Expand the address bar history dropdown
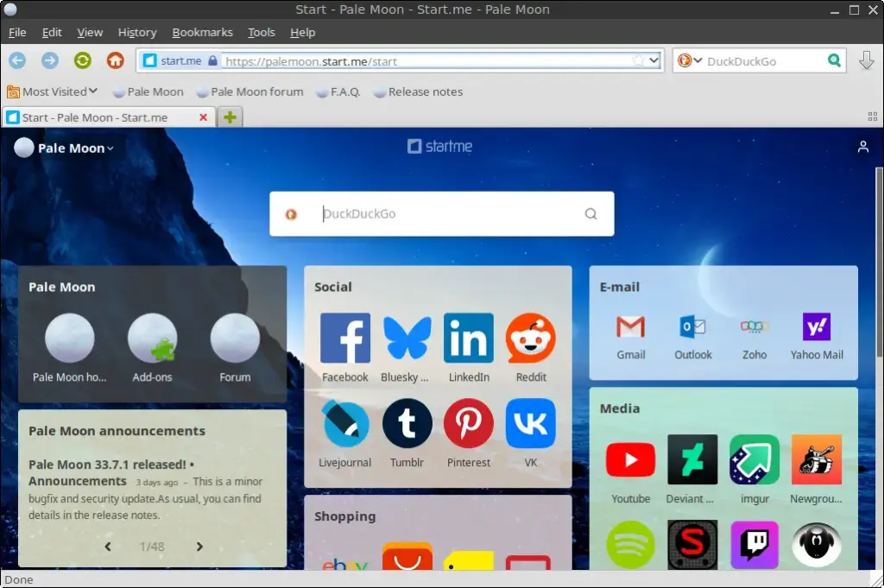This screenshot has height=588, width=884. pos(654,60)
